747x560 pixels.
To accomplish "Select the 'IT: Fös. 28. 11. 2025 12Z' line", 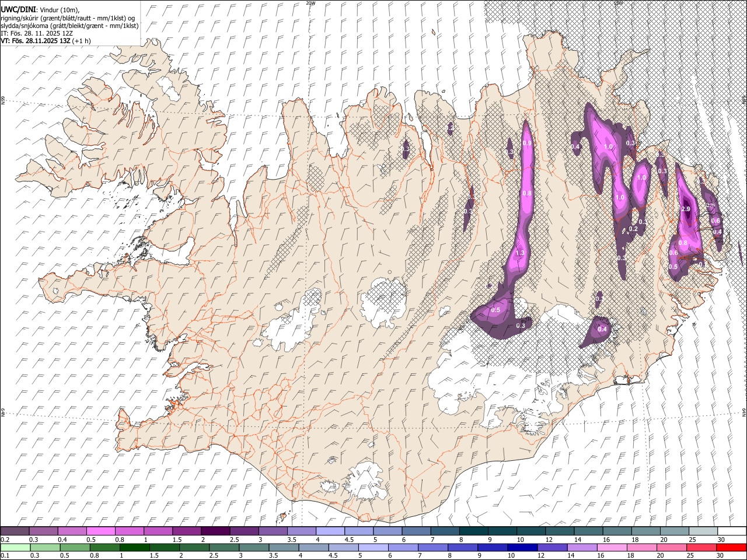I will pyautogui.click(x=37, y=33).
